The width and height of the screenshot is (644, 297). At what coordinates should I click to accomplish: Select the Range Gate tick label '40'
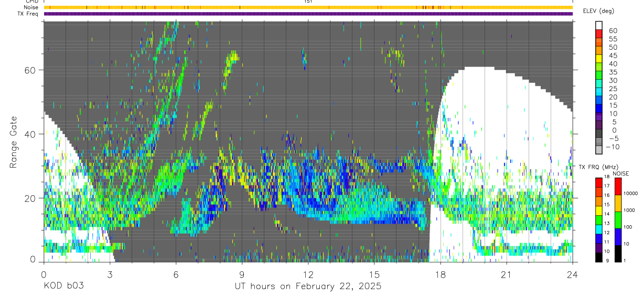pos(30,134)
